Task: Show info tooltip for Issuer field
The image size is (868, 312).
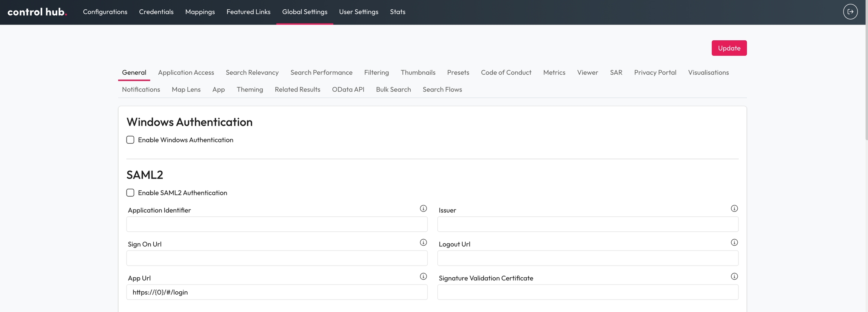Action: (734, 209)
